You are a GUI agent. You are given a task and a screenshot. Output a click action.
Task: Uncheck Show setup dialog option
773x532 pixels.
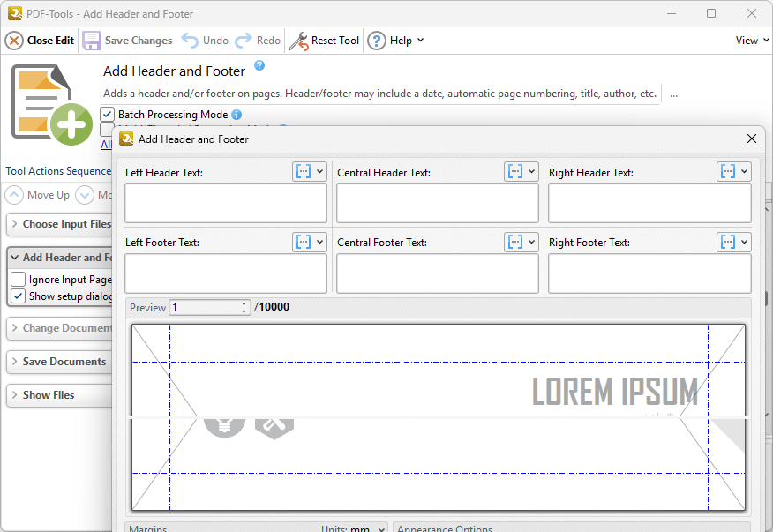click(19, 296)
